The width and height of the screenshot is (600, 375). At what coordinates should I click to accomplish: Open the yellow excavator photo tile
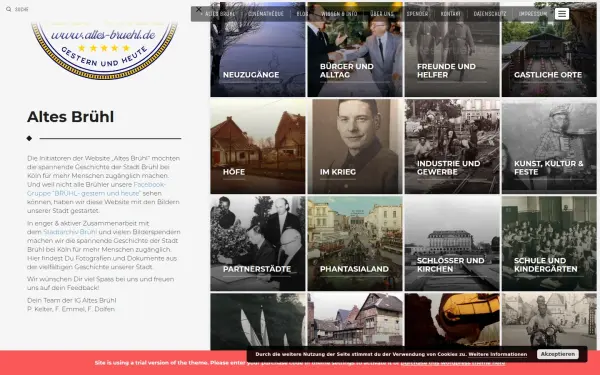452,320
